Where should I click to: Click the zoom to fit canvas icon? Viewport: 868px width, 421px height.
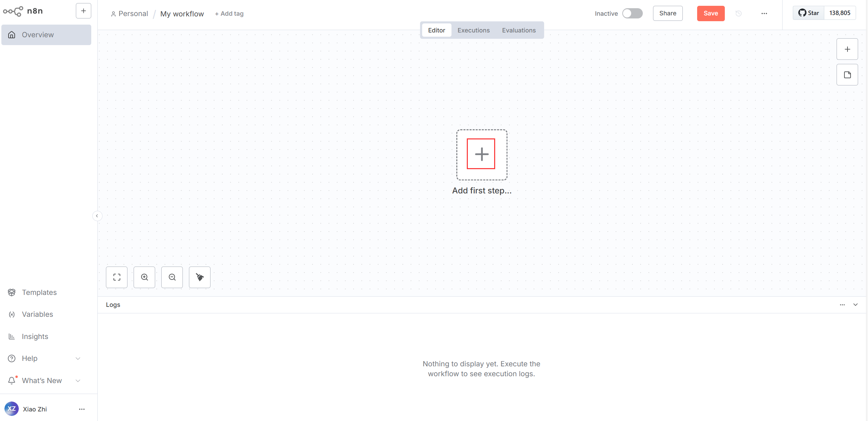(117, 277)
